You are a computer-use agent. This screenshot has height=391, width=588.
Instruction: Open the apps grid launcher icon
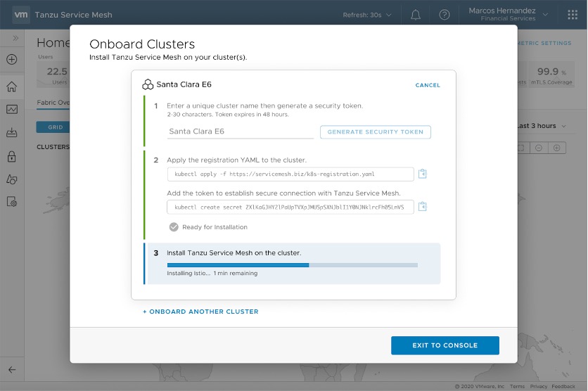point(573,15)
